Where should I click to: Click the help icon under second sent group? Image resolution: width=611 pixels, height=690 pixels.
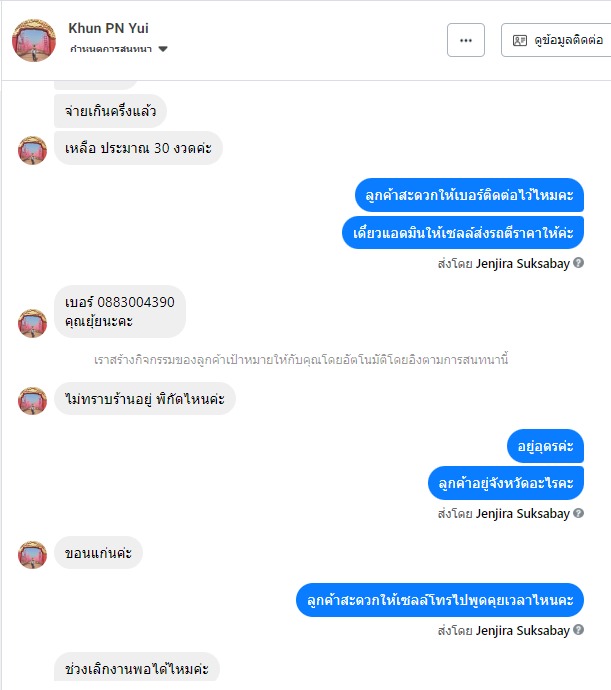(579, 513)
